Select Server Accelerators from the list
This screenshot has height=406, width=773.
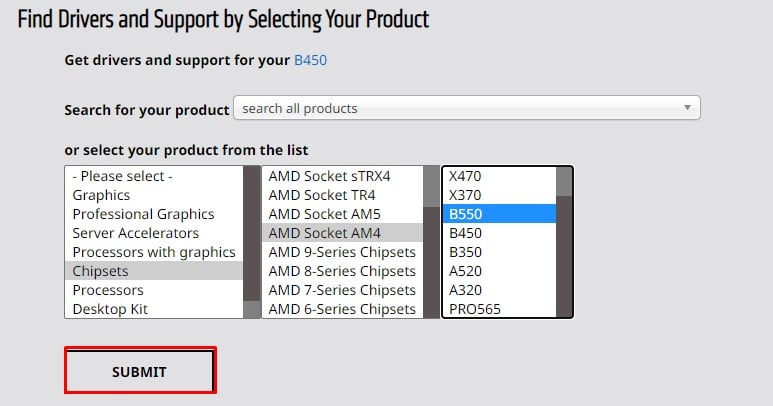tap(135, 233)
